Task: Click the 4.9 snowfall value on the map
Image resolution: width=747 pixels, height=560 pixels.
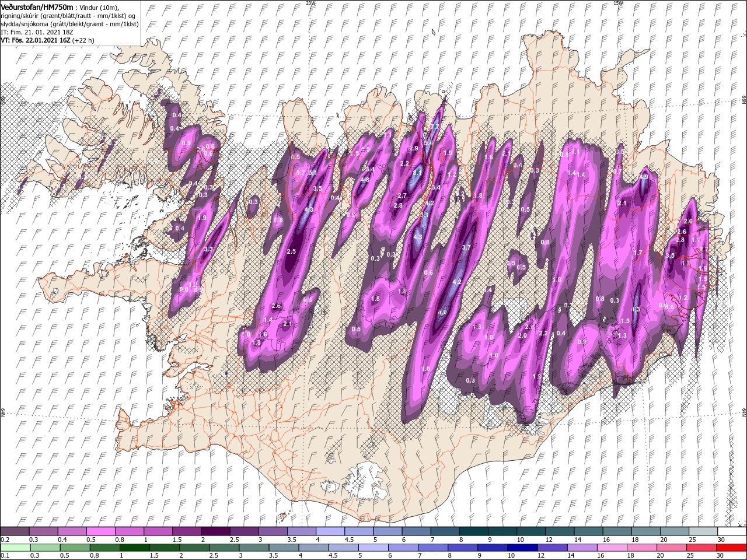Action: click(x=644, y=177)
